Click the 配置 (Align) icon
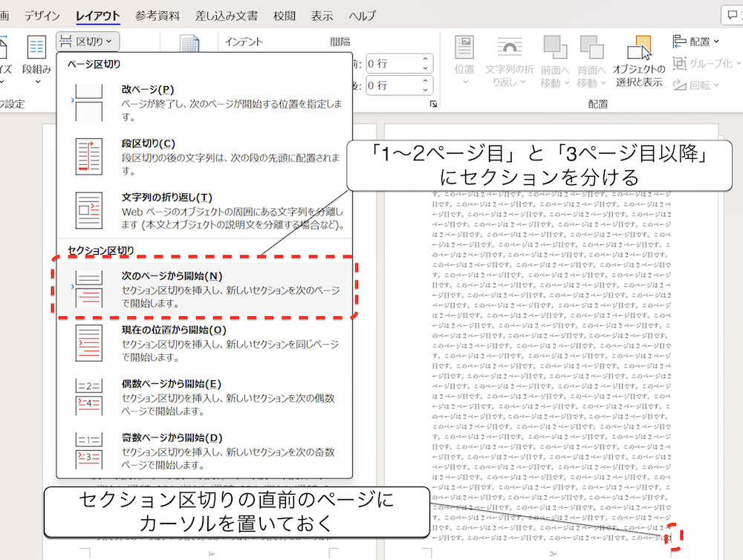The height and width of the screenshot is (560, 743). pos(680,42)
